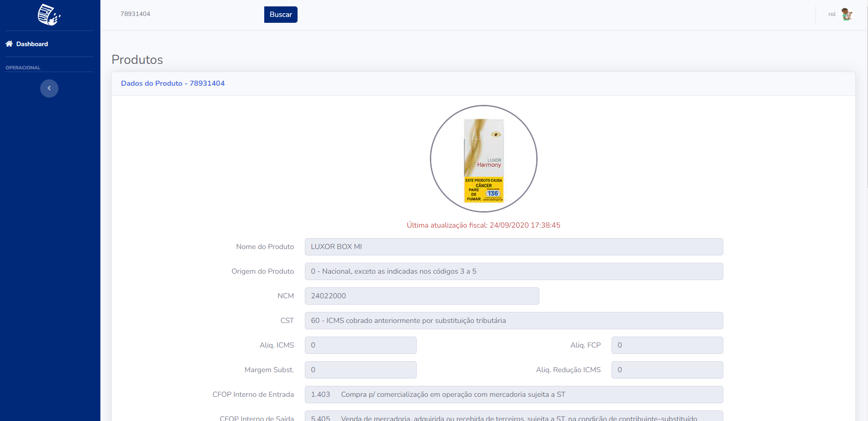Click the Buscar button
Screen dimensions: 868x421
click(x=281, y=15)
